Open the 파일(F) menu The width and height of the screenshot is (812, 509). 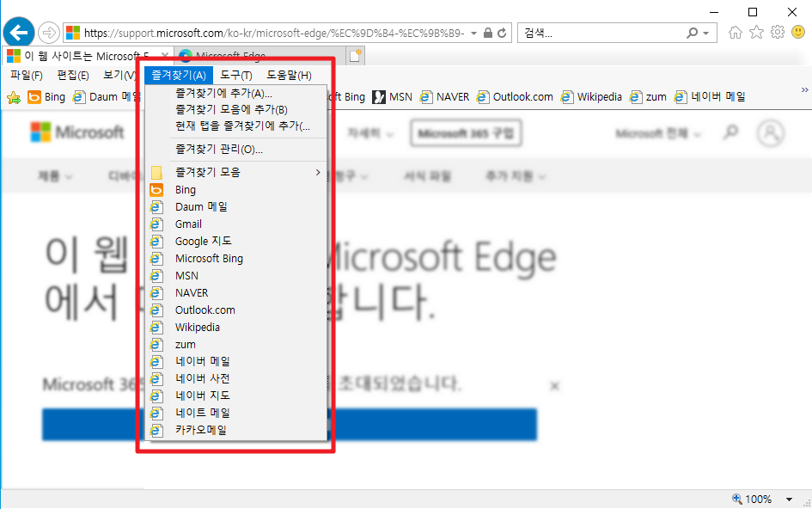pyautogui.click(x=27, y=75)
